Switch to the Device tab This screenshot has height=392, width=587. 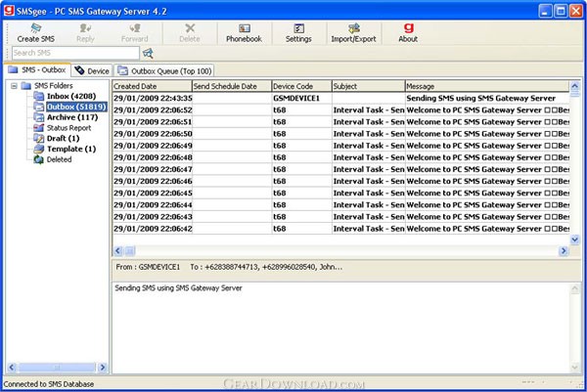(92, 70)
